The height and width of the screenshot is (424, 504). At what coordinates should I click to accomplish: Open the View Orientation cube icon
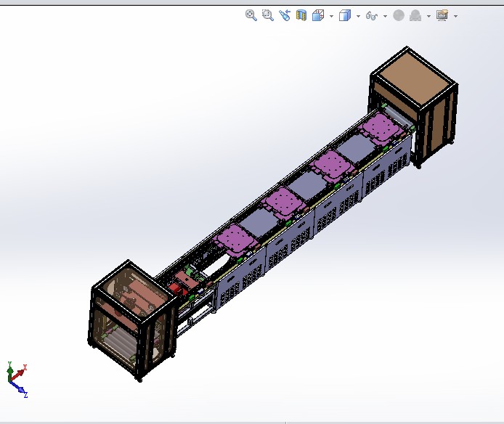[318, 15]
